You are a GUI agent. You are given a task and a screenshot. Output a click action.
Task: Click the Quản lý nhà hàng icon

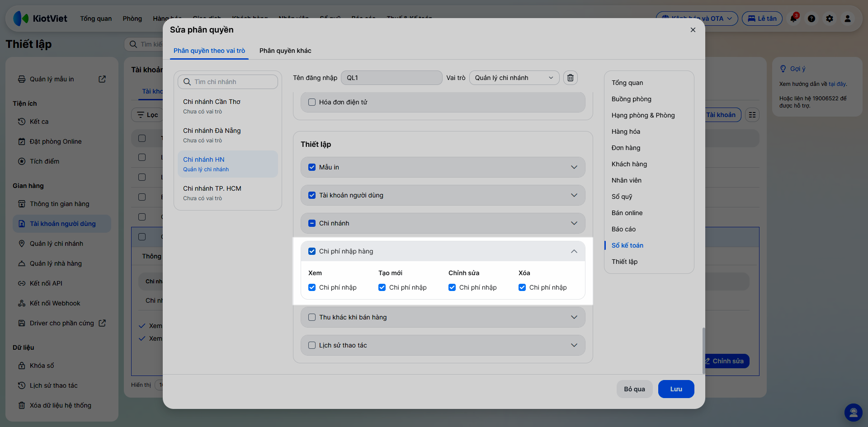22,263
